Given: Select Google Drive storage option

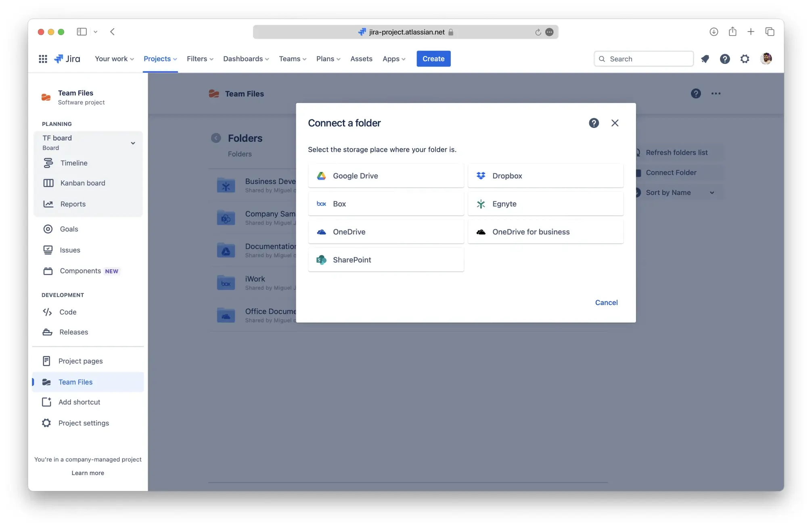Looking at the screenshot, I should [x=386, y=176].
